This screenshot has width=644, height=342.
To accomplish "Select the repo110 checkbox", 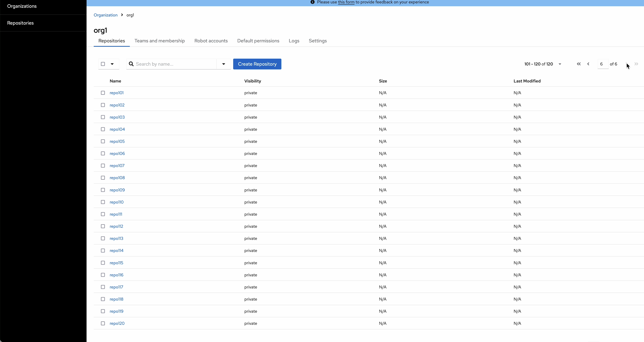I will click(x=103, y=202).
